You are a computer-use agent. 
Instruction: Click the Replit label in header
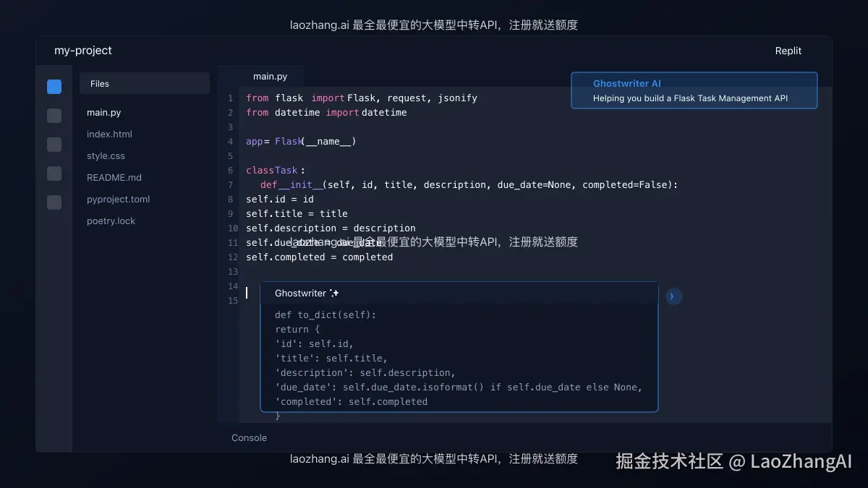click(788, 51)
